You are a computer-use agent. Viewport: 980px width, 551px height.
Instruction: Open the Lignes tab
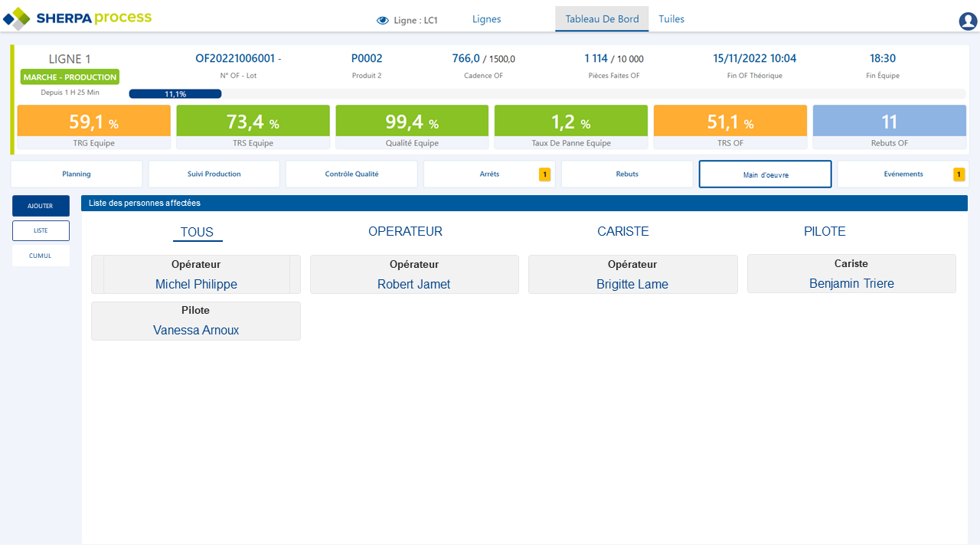pyautogui.click(x=486, y=19)
